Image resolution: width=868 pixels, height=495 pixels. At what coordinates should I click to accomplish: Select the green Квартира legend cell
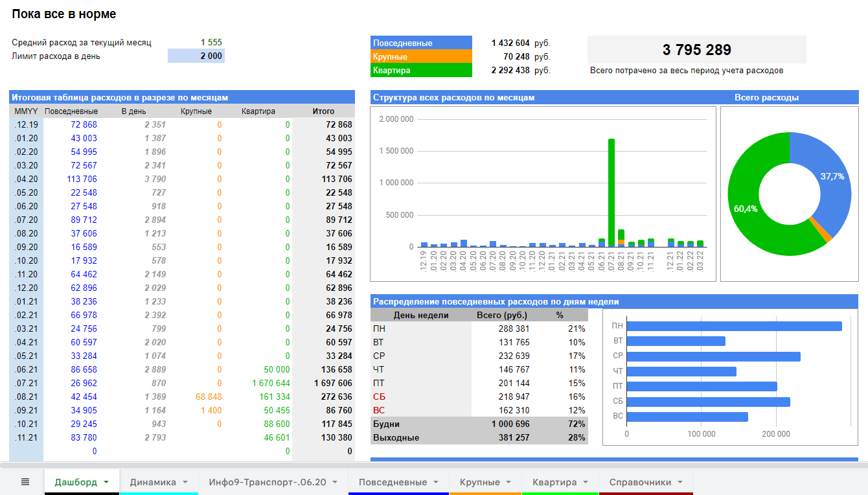point(422,70)
